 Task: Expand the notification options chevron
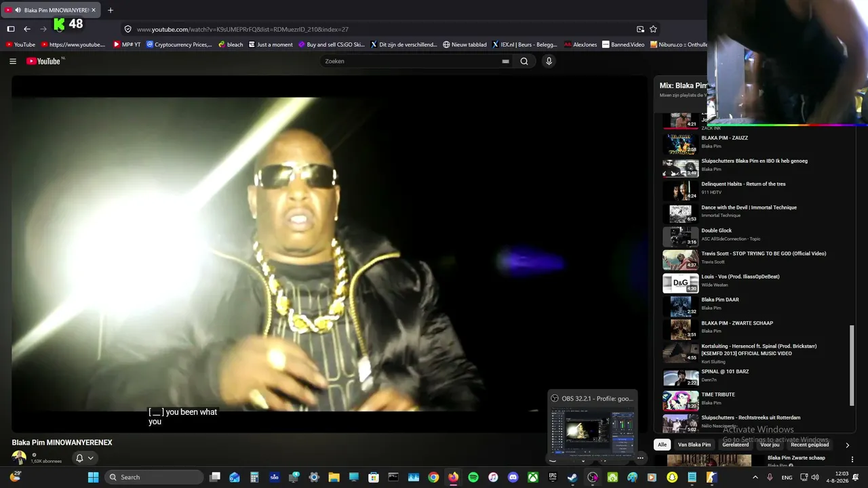coord(90,458)
